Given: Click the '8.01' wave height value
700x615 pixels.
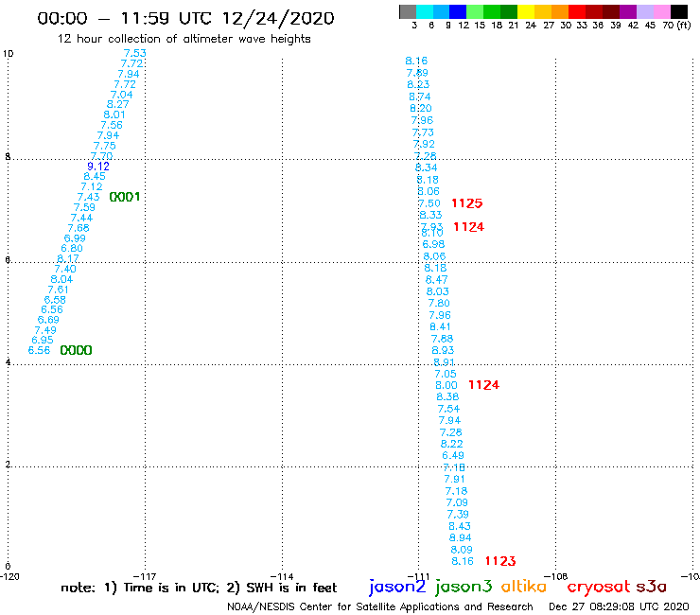Looking at the screenshot, I should click(x=114, y=114).
